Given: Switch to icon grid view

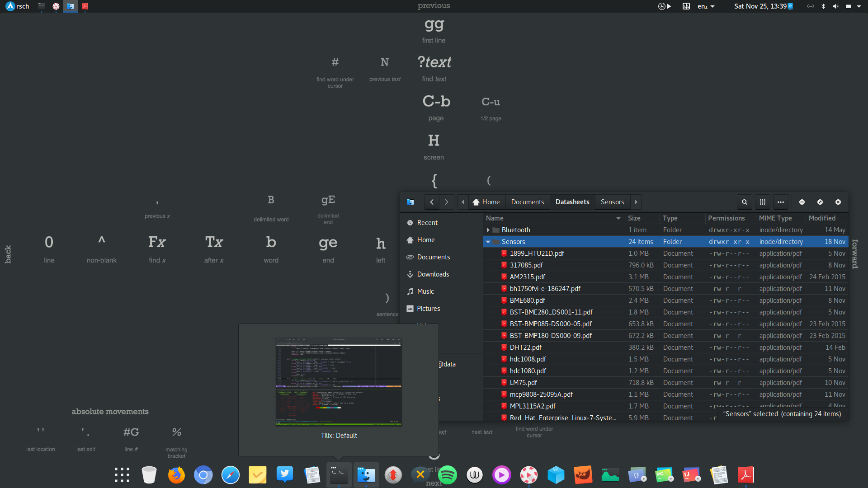Looking at the screenshot, I should point(762,202).
